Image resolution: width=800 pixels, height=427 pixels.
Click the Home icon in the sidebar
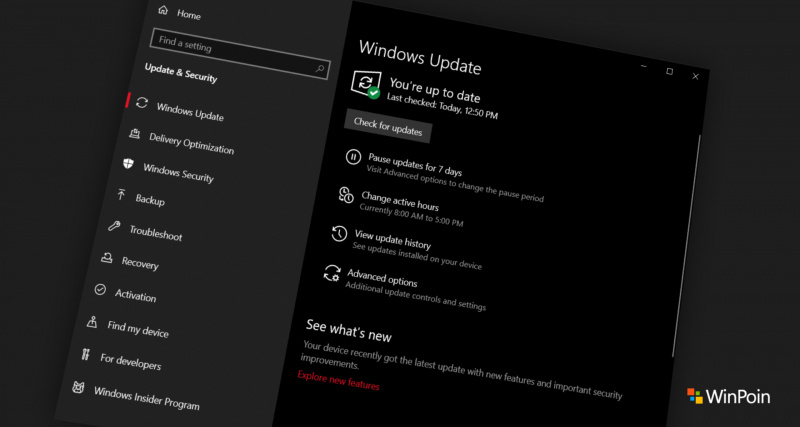coord(163,10)
